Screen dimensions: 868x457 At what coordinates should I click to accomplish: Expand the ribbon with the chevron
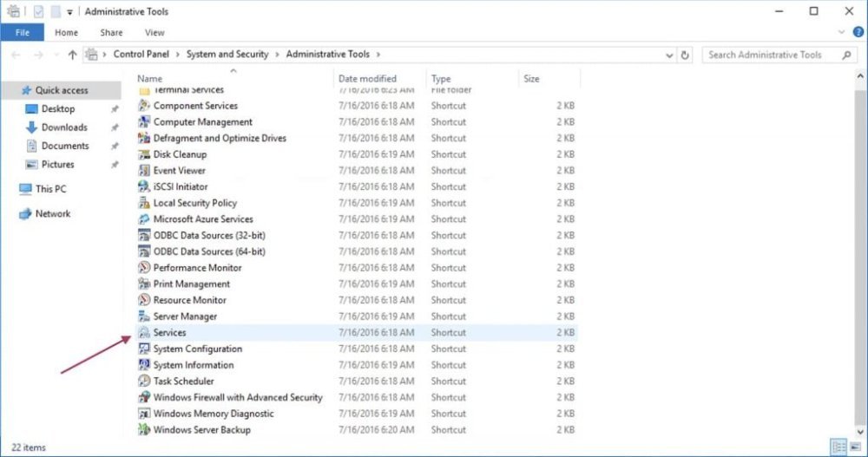841,32
